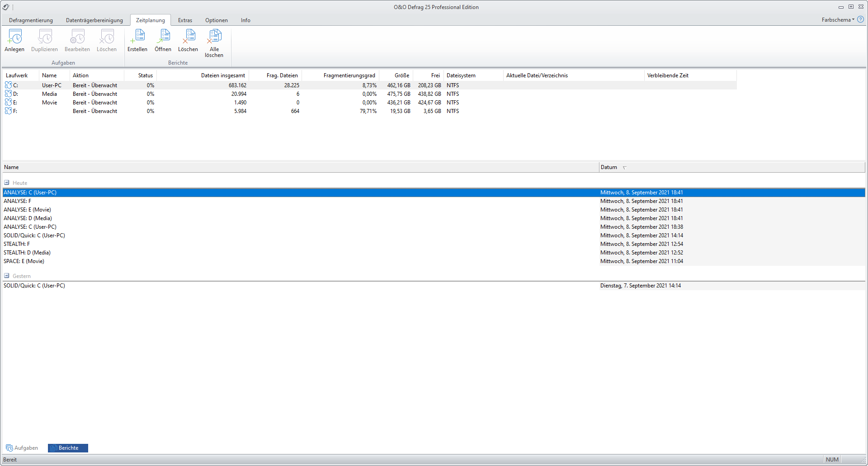The height and width of the screenshot is (466, 868).
Task: Select today's 'SOLID/Quick: C (User-PC)' report
Action: [434, 235]
